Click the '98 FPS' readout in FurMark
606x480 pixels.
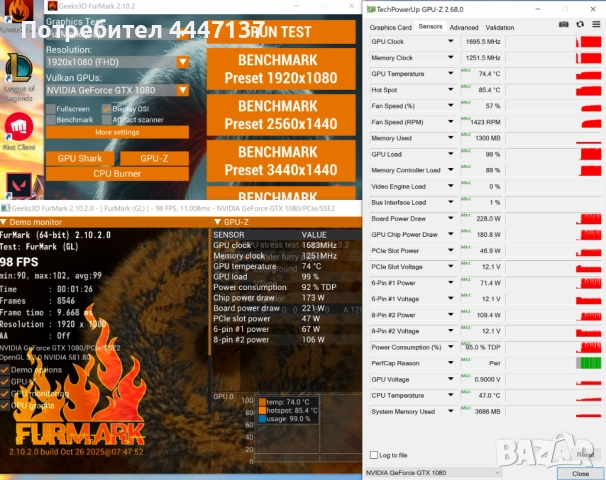pyautogui.click(x=19, y=262)
